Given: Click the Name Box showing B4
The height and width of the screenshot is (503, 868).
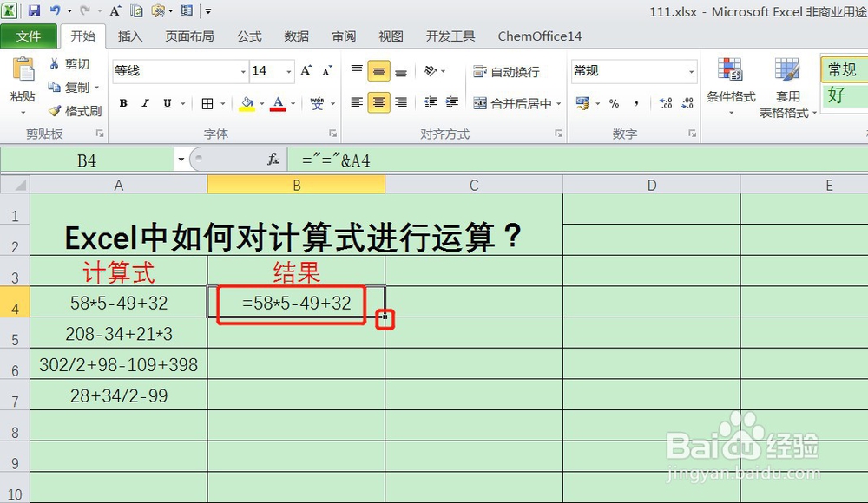Looking at the screenshot, I should pyautogui.click(x=88, y=160).
